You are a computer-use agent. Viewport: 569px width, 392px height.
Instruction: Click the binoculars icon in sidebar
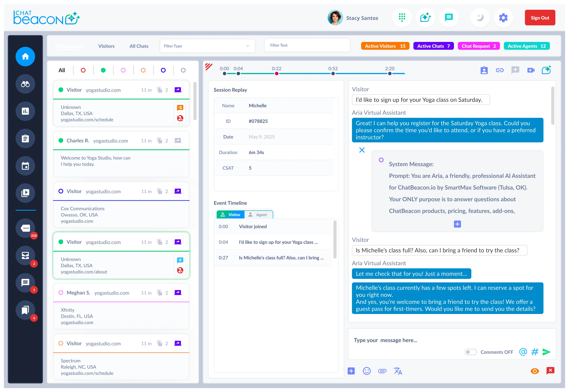[25, 84]
